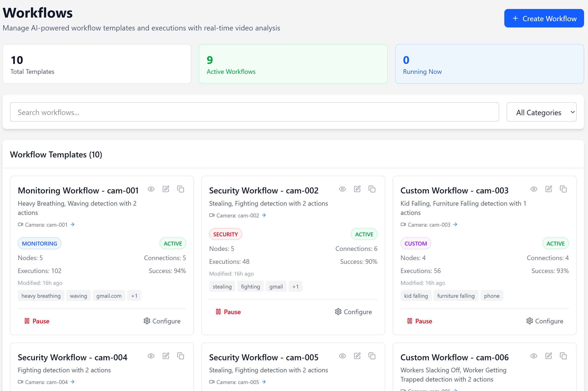Copy the Security Workflow cam-002 card

click(372, 189)
